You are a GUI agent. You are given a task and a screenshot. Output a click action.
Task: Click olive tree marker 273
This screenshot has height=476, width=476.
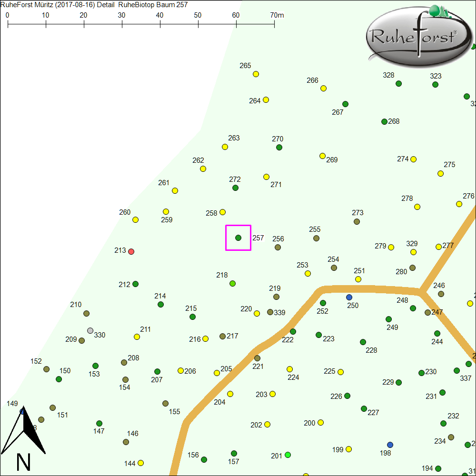pyautogui.click(x=357, y=221)
